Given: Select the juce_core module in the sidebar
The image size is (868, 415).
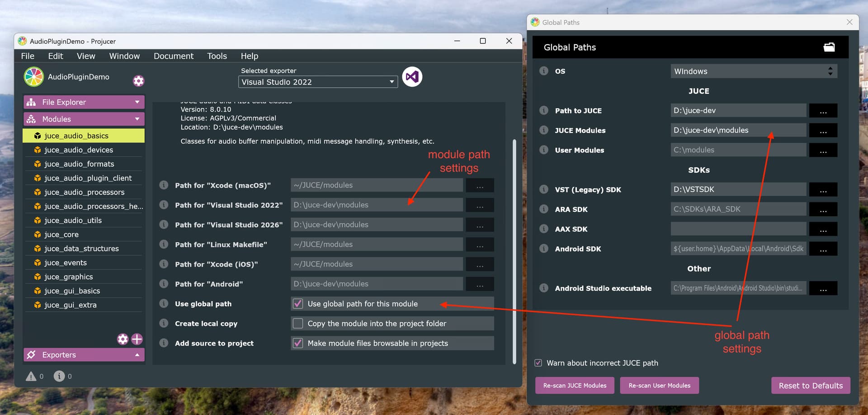Looking at the screenshot, I should 63,234.
